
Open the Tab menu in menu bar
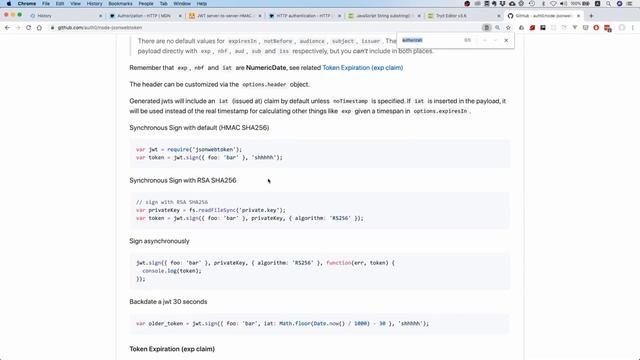(x=163, y=4)
